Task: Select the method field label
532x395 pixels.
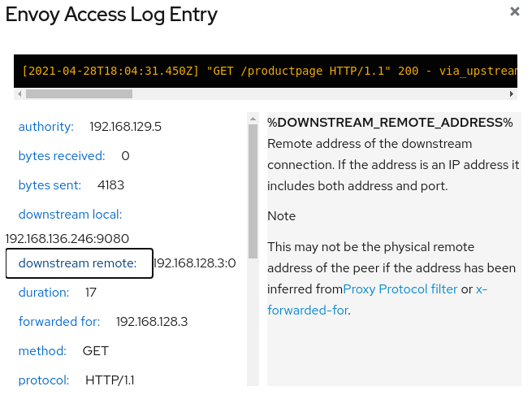Action: pos(42,351)
